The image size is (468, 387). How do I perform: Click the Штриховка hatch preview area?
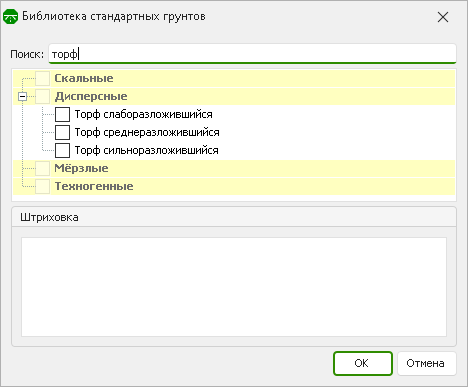[x=234, y=287]
